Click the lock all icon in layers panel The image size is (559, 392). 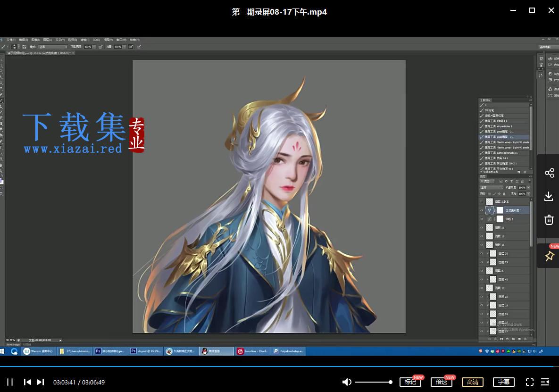[504, 194]
